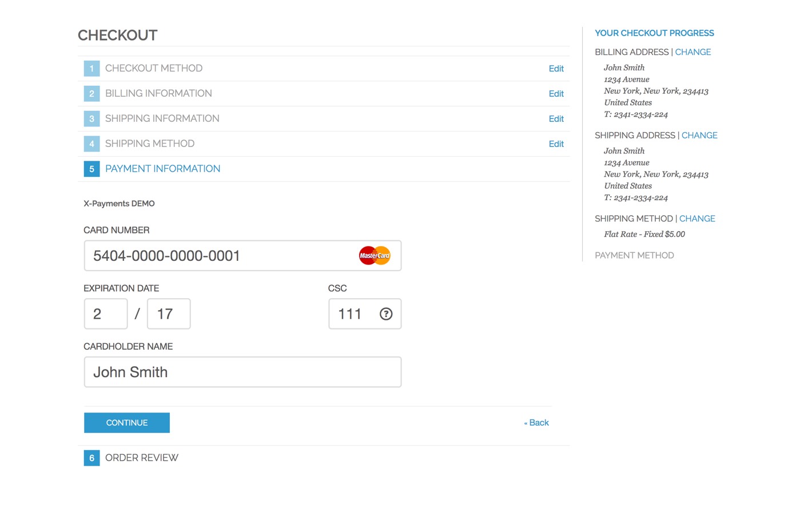Click the step 3 Shipping Information badge
This screenshot has height=508, width=812.
[91, 118]
